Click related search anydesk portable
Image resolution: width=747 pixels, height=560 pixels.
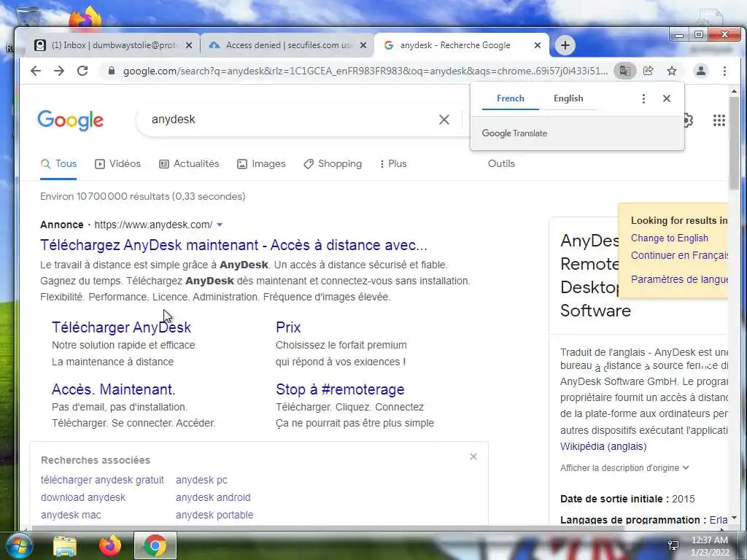(214, 516)
